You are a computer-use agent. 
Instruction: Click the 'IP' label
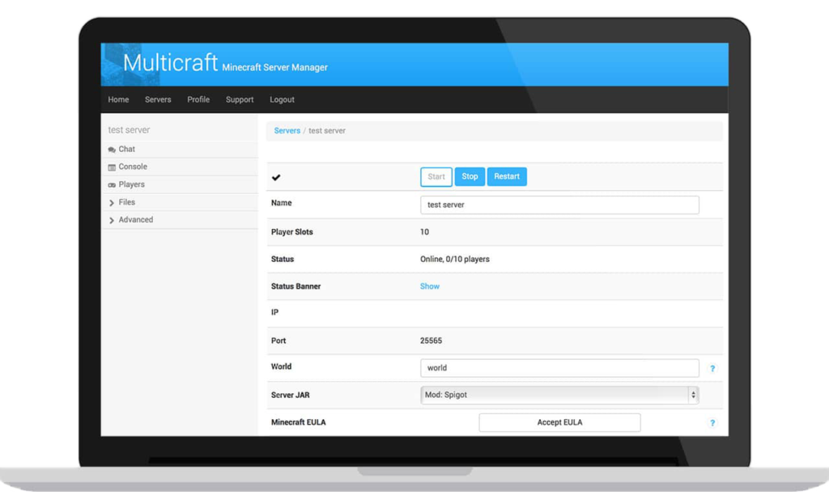[x=274, y=312]
